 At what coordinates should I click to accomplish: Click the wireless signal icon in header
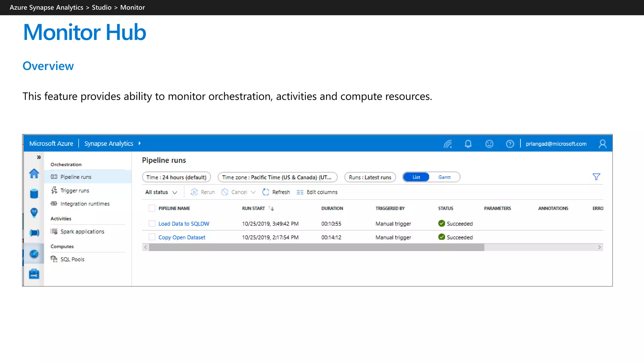(x=448, y=144)
